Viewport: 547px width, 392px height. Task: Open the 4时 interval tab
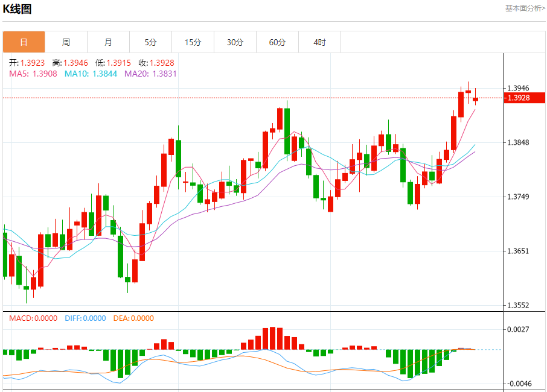319,42
